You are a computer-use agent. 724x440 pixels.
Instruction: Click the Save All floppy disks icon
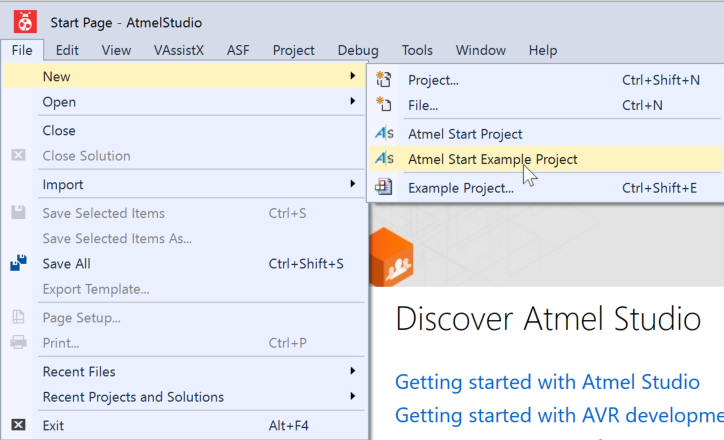pyautogui.click(x=18, y=263)
